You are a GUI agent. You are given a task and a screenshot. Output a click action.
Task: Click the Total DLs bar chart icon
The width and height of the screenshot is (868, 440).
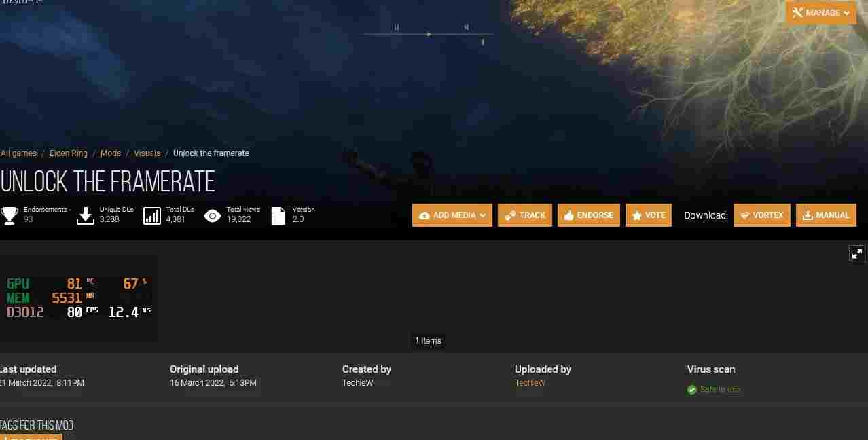(x=152, y=215)
